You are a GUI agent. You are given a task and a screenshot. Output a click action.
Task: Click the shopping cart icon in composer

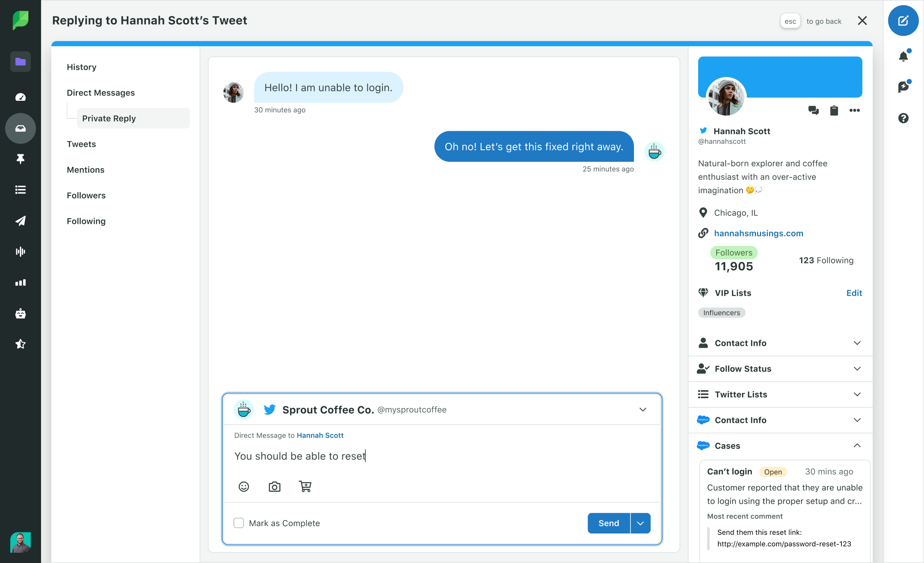304,486
